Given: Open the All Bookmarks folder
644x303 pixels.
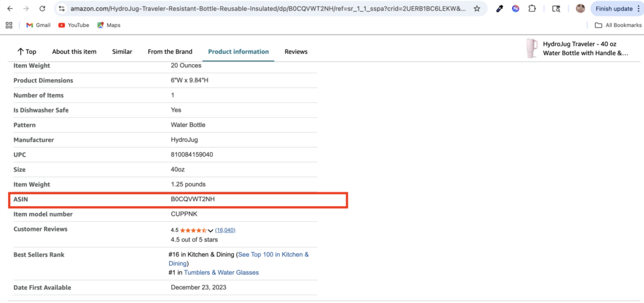Looking at the screenshot, I should coord(618,25).
